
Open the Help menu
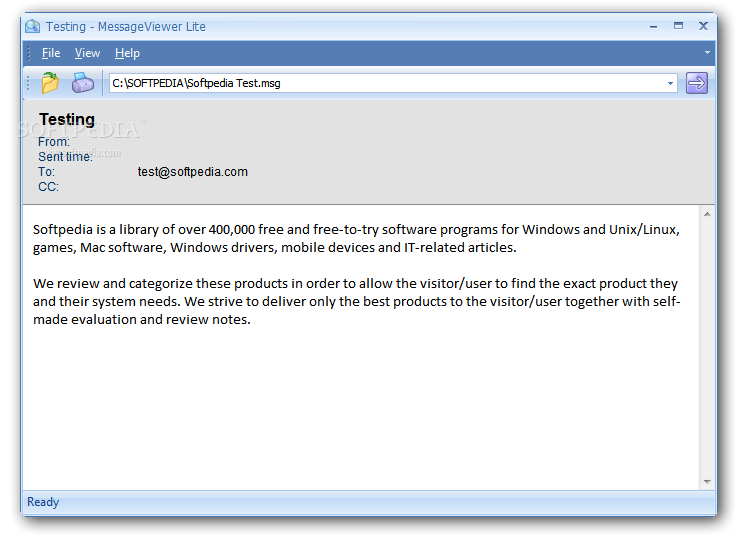tap(127, 53)
